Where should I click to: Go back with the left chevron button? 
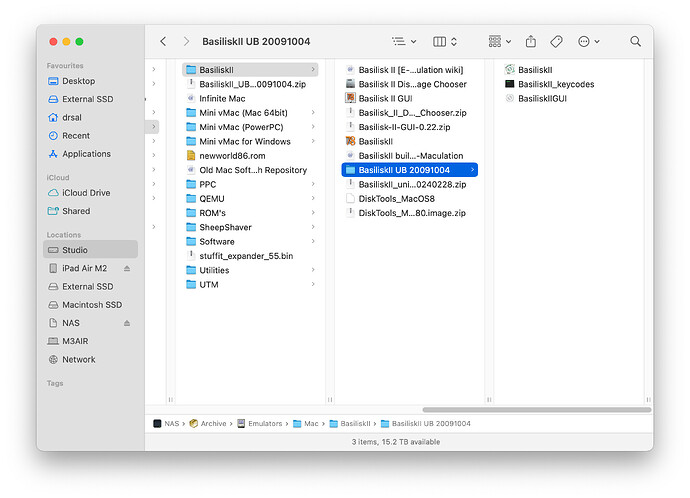[x=163, y=41]
